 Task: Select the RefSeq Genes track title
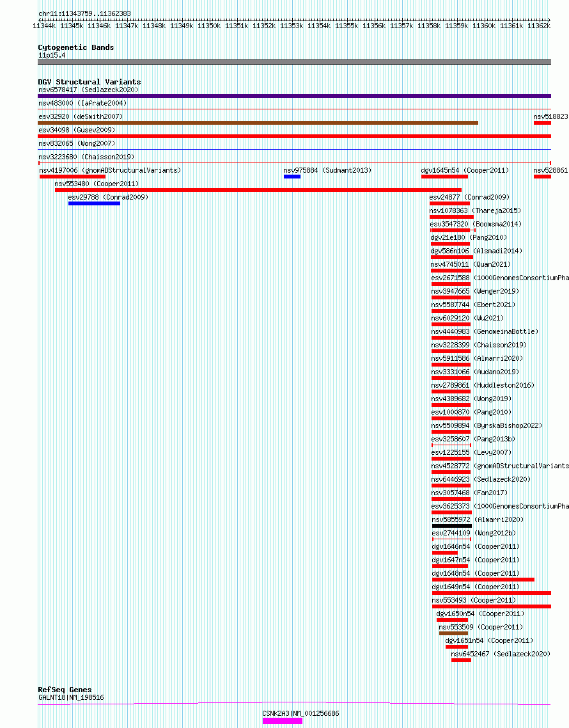(65, 690)
